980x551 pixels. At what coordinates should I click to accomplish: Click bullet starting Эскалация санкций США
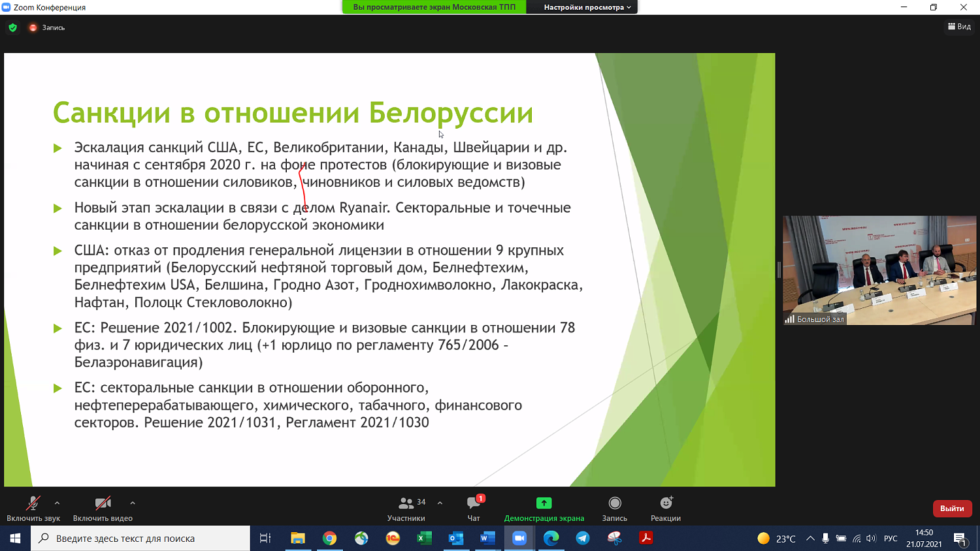(321, 165)
